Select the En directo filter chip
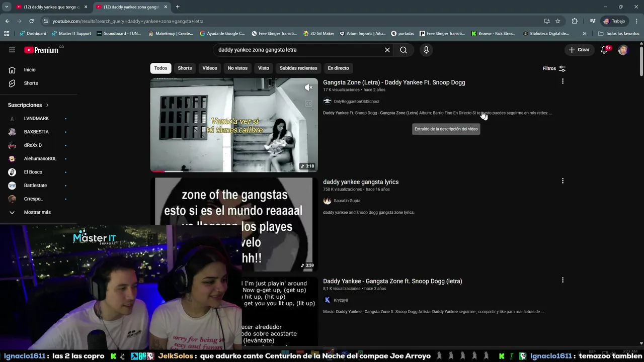The height and width of the screenshot is (362, 644). point(338,68)
